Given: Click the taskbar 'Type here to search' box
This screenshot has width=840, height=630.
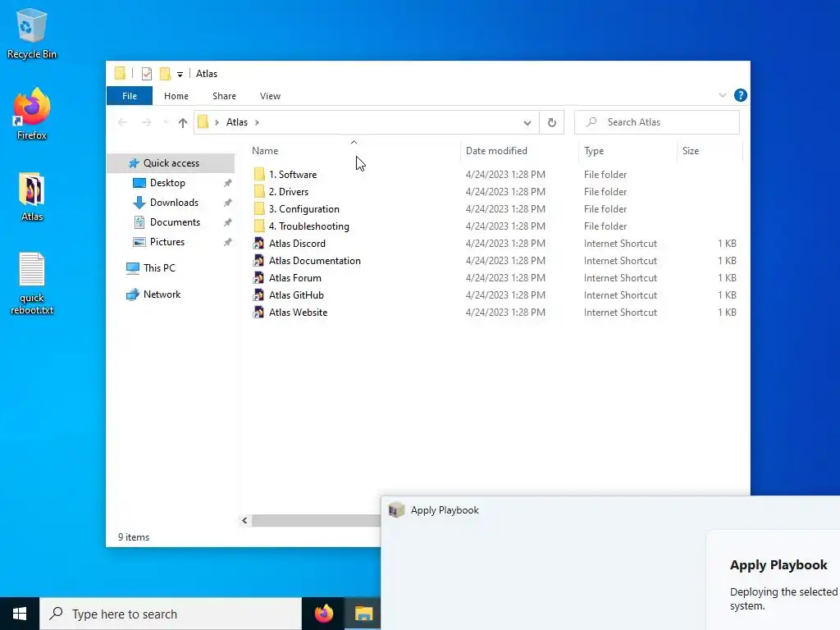Looking at the screenshot, I should pyautogui.click(x=171, y=614).
